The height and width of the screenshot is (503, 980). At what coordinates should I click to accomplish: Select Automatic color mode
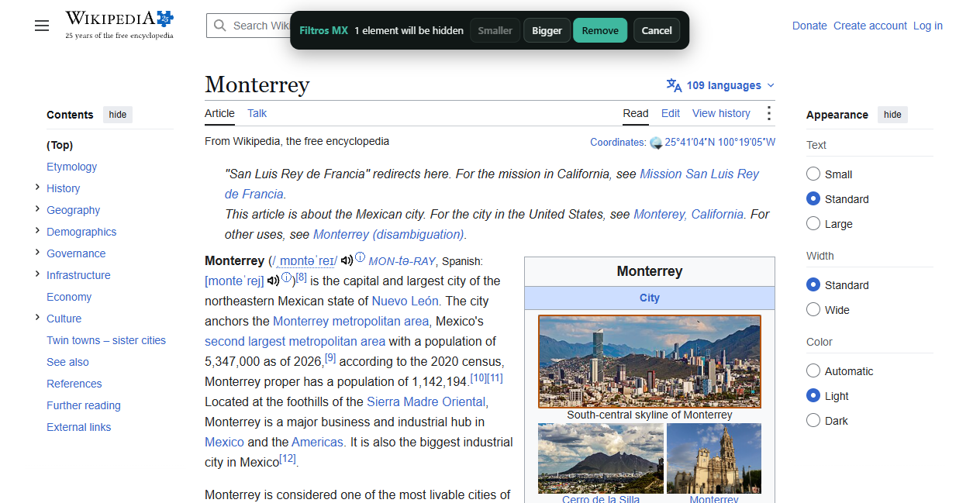[813, 370]
